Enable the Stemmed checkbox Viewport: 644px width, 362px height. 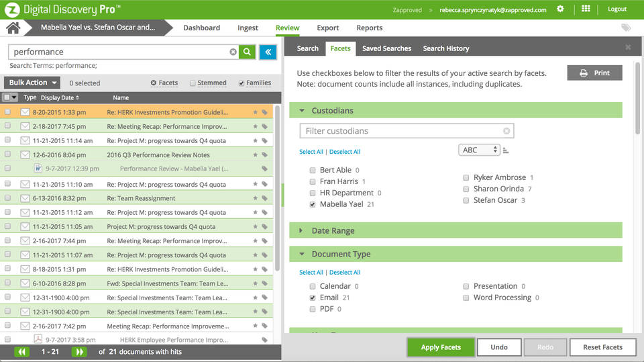[x=193, y=83]
